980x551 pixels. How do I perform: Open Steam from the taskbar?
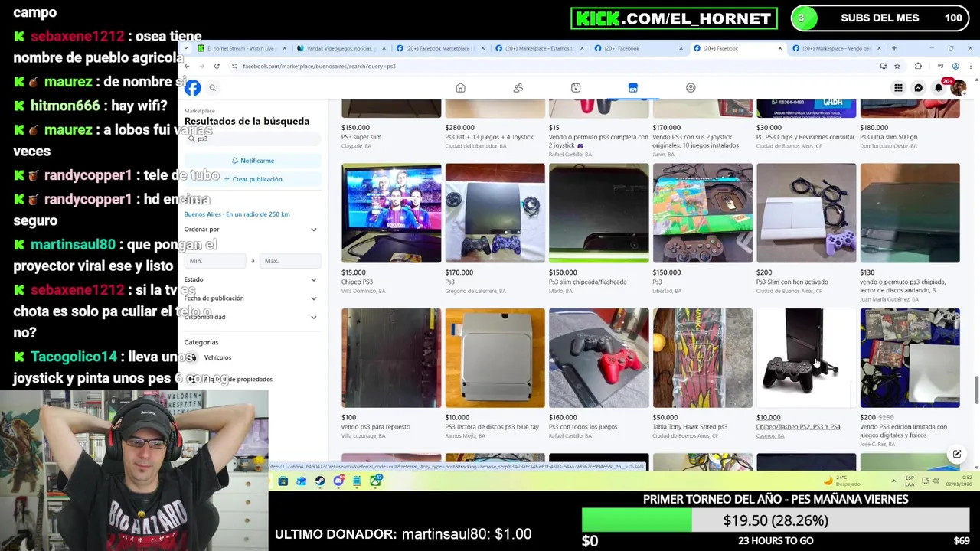pyautogui.click(x=320, y=481)
